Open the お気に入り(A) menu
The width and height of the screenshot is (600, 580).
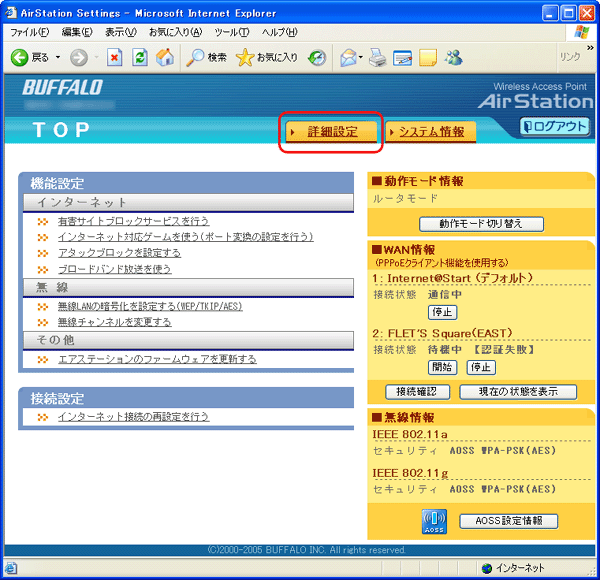click(x=175, y=32)
